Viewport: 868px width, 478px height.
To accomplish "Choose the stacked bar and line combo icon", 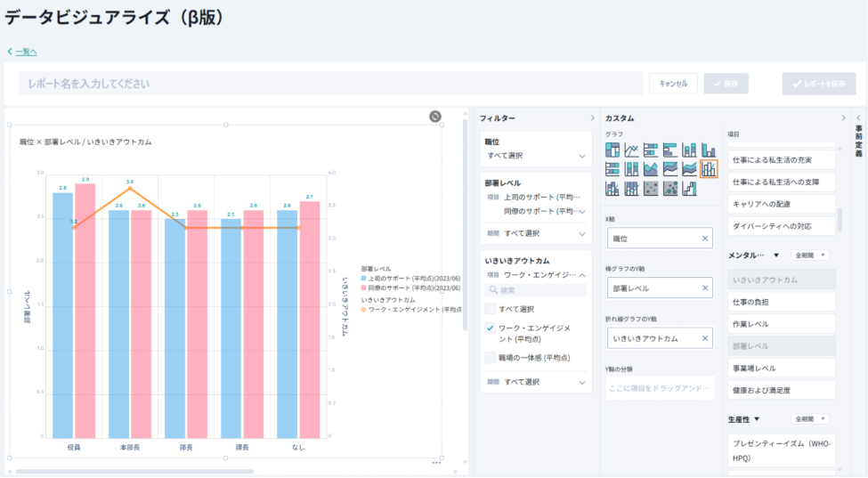I will [x=612, y=189].
